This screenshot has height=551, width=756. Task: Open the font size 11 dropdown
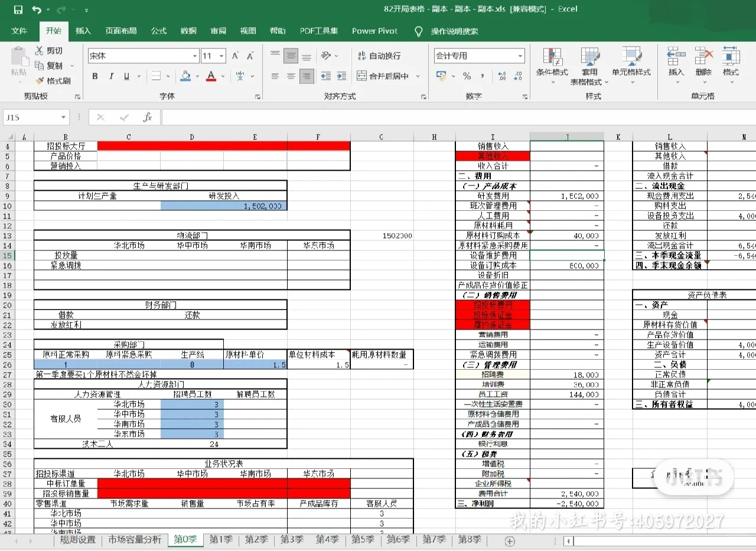(221, 56)
